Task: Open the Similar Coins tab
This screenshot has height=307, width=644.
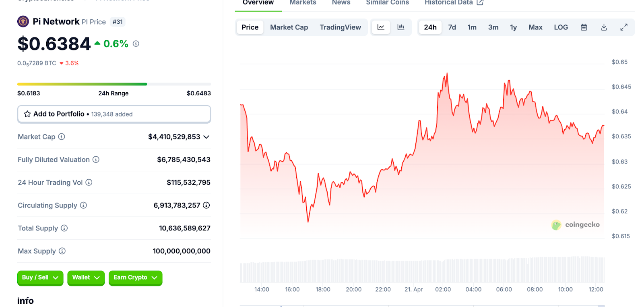Action: pyautogui.click(x=388, y=3)
